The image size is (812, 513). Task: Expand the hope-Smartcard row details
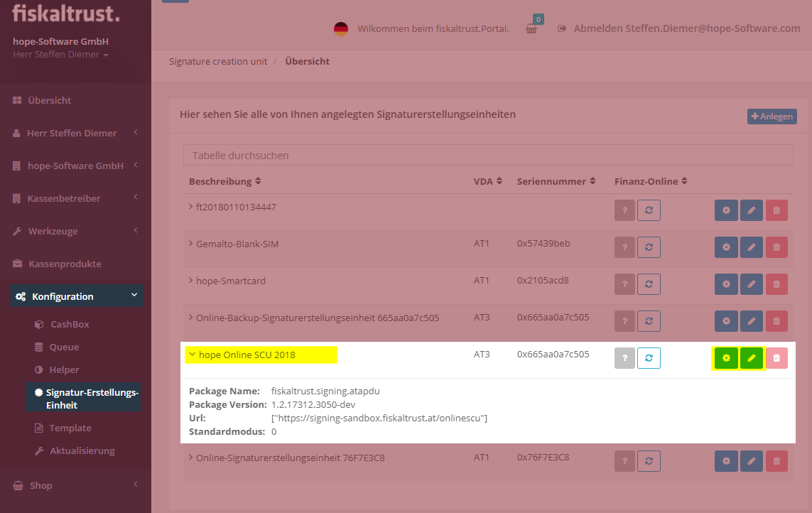tap(190, 281)
